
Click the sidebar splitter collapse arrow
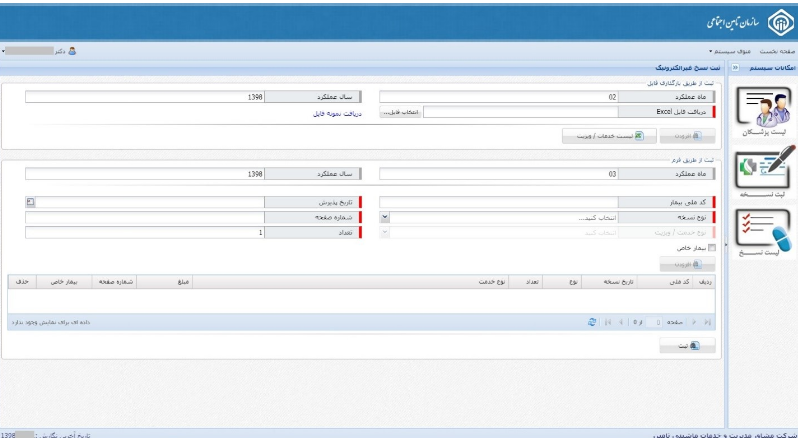[726, 245]
